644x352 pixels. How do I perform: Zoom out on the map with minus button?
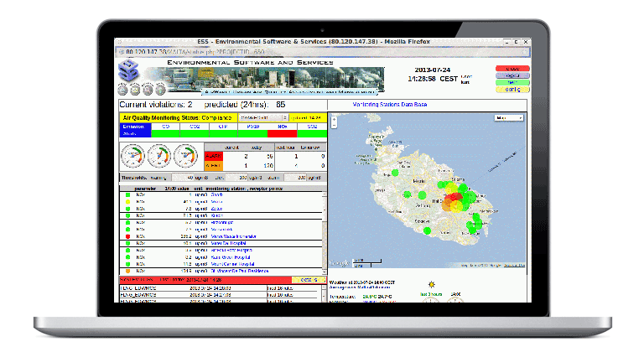click(334, 126)
